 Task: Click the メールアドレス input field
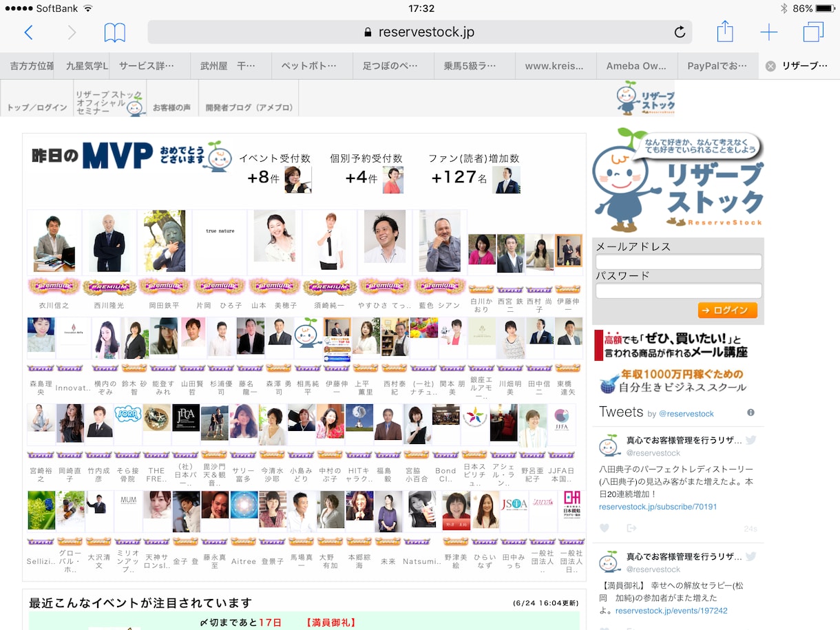[x=678, y=262]
